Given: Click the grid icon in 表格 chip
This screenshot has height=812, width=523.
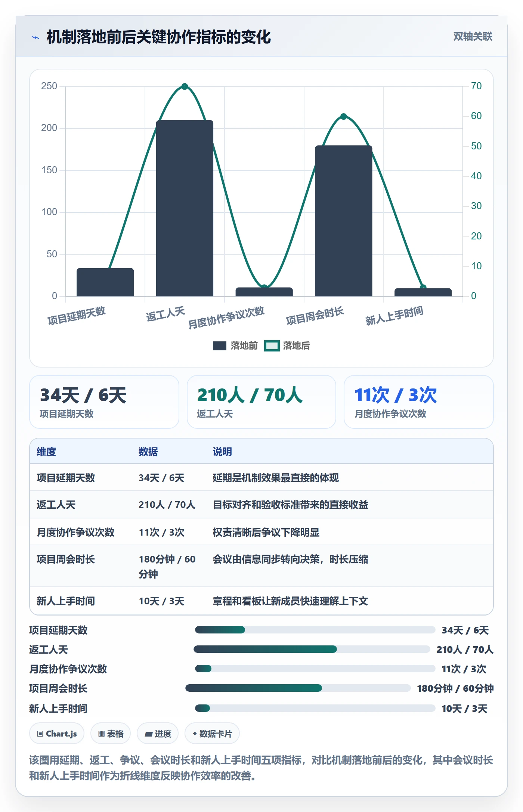Looking at the screenshot, I should coord(101,734).
